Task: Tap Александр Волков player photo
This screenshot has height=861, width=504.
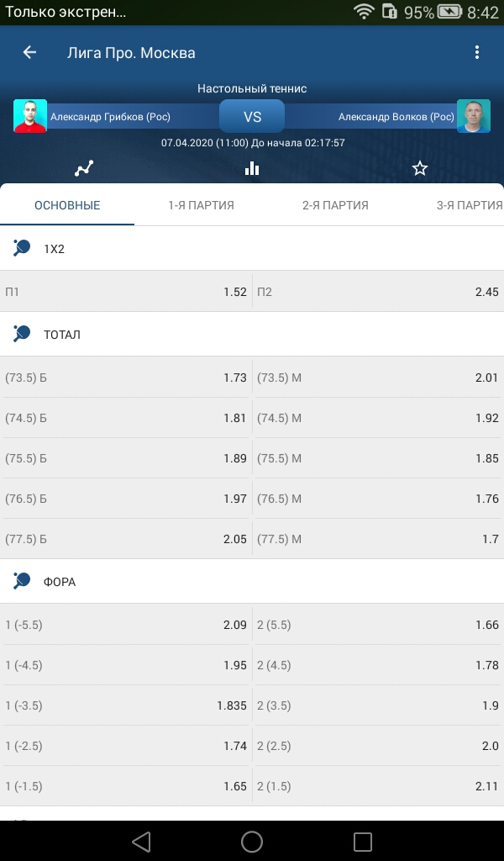Action: pos(473,116)
